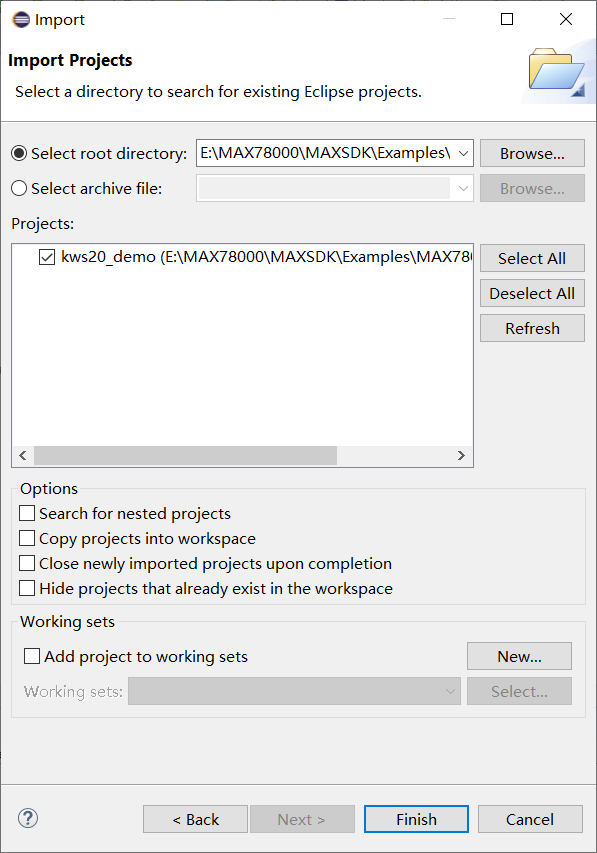The width and height of the screenshot is (597, 853).
Task: Finish importing the project
Action: [x=415, y=818]
